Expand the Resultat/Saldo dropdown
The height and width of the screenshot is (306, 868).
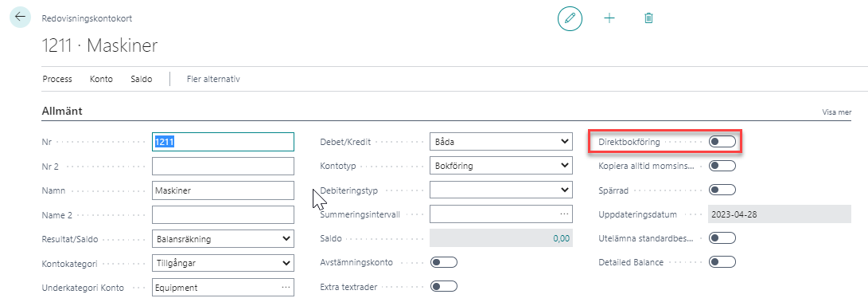tap(223, 239)
